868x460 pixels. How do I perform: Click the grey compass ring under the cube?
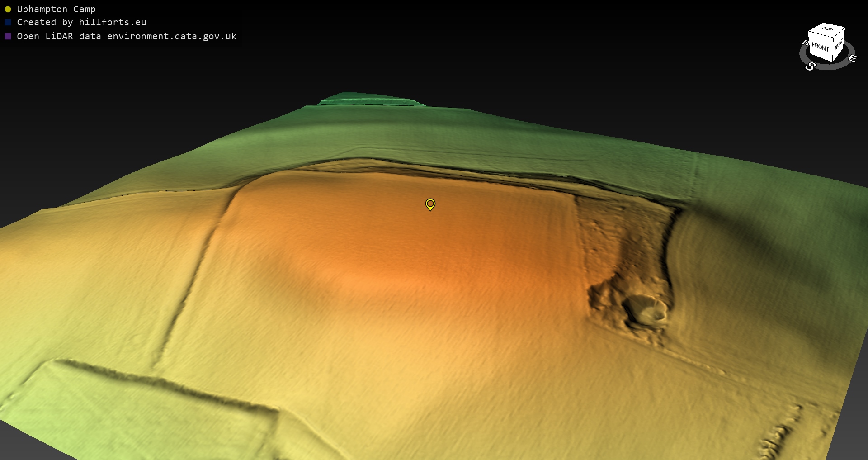(830, 67)
